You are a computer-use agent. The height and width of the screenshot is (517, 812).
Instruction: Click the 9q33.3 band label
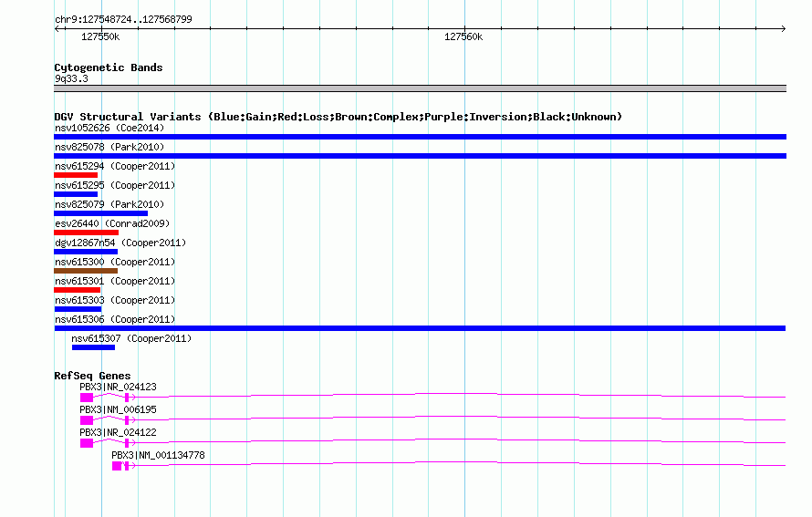71,78
